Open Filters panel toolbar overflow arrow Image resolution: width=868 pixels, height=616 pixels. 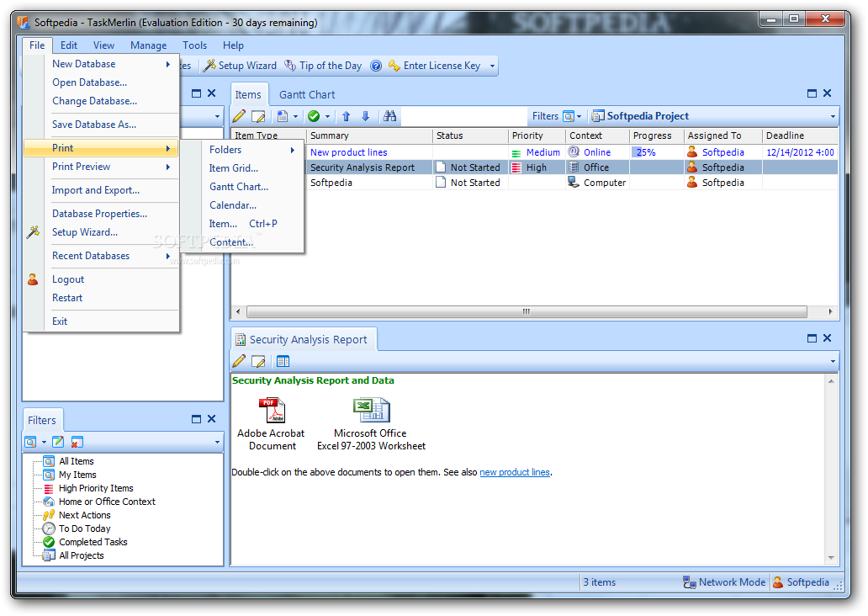click(217, 442)
